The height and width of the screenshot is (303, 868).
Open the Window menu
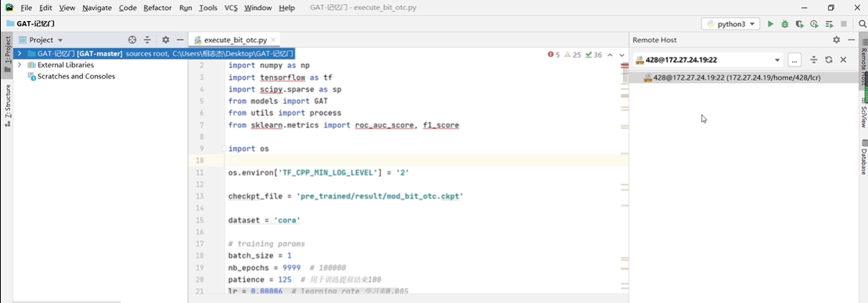(x=258, y=8)
